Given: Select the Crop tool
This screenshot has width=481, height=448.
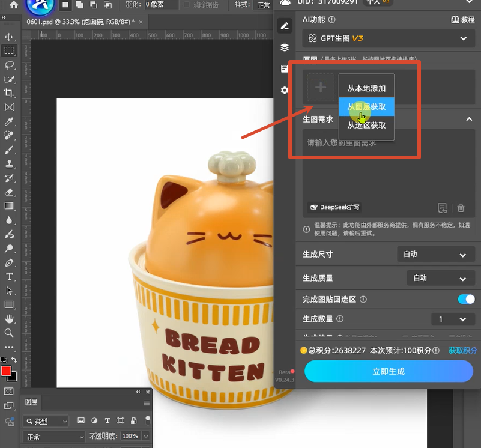Looking at the screenshot, I should pos(9,93).
